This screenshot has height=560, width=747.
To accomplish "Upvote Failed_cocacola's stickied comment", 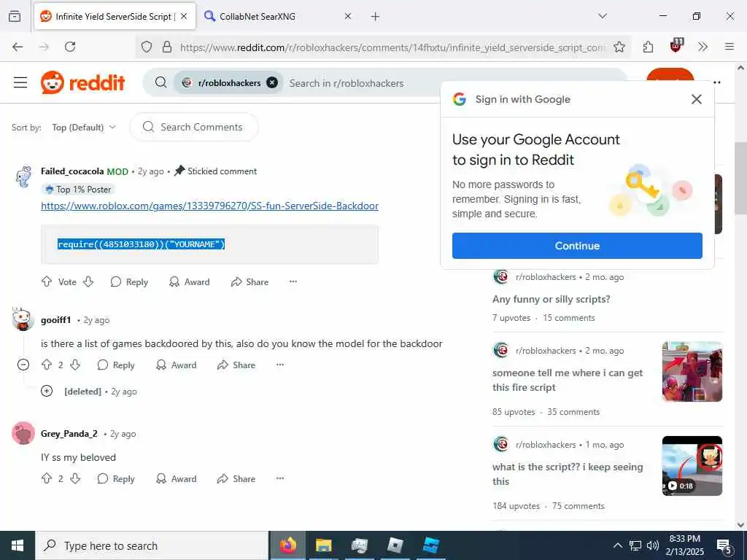I will coord(46,281).
